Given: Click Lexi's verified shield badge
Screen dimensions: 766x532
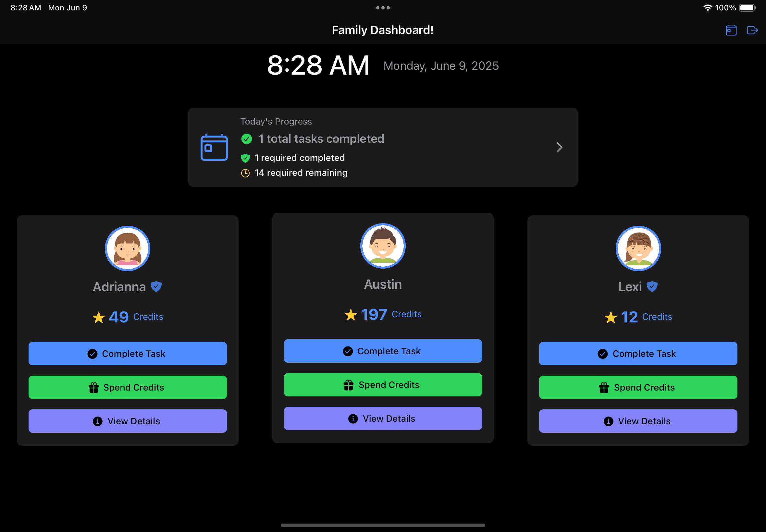Looking at the screenshot, I should pyautogui.click(x=653, y=286).
